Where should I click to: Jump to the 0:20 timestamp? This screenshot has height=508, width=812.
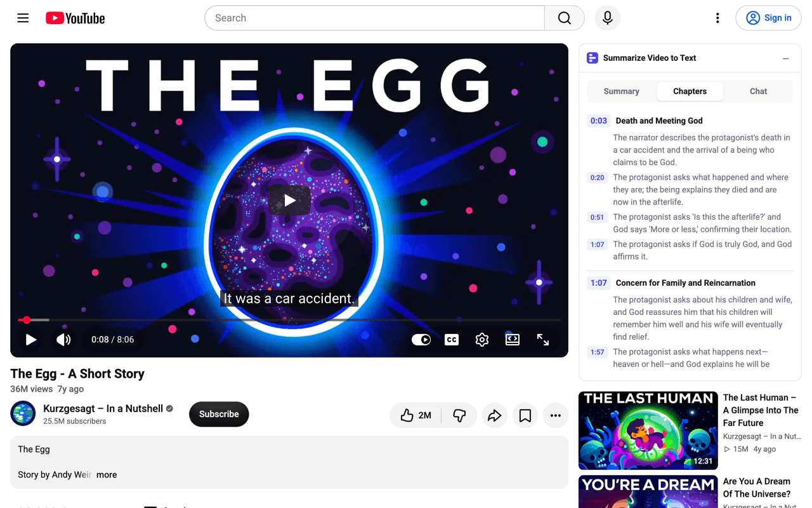(x=598, y=178)
